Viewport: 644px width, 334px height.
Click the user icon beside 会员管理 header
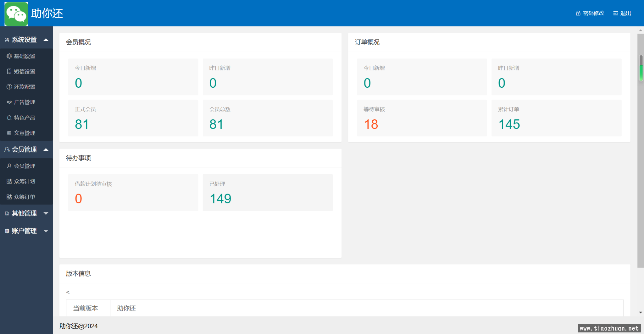click(x=7, y=150)
